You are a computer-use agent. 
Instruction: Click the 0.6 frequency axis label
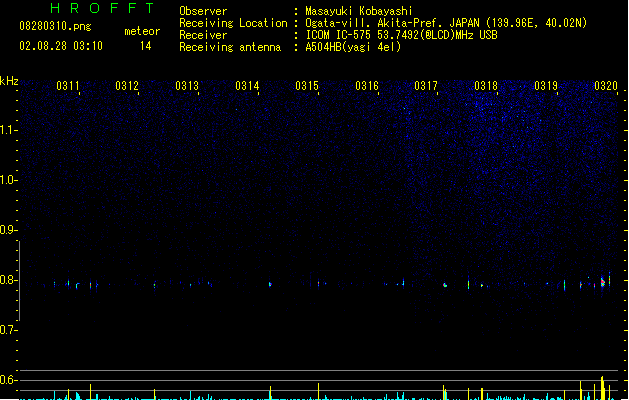8,380
